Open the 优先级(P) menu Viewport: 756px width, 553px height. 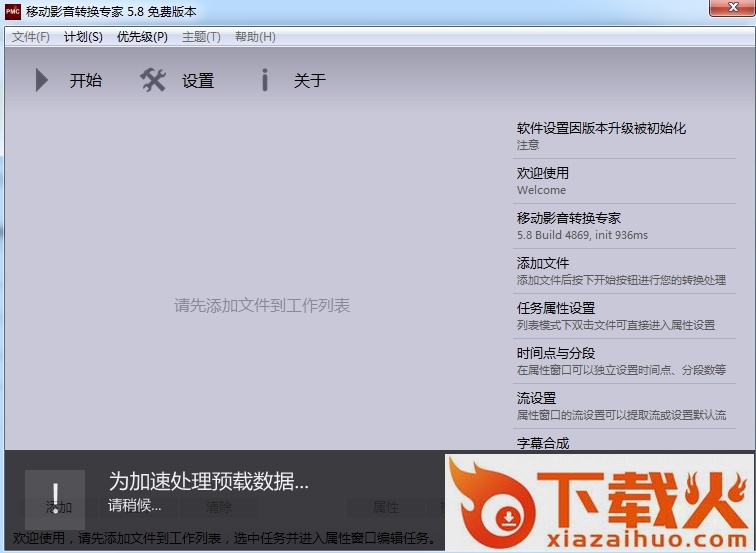click(x=142, y=37)
